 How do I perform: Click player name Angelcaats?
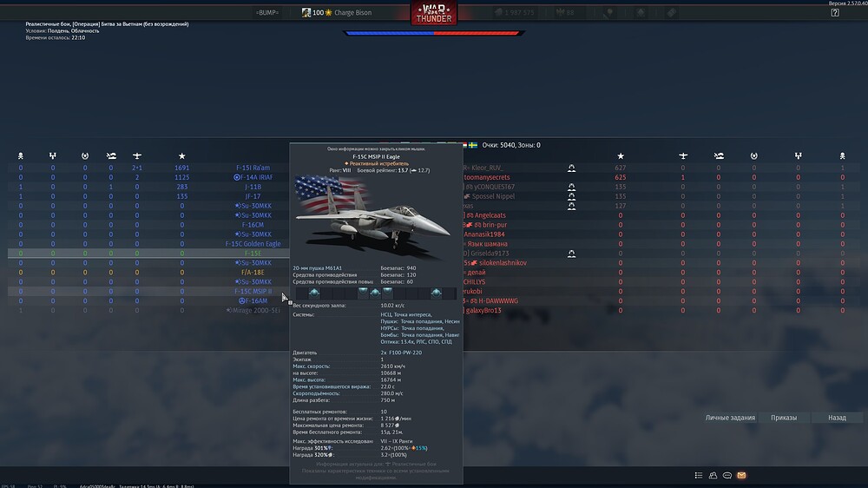(490, 215)
